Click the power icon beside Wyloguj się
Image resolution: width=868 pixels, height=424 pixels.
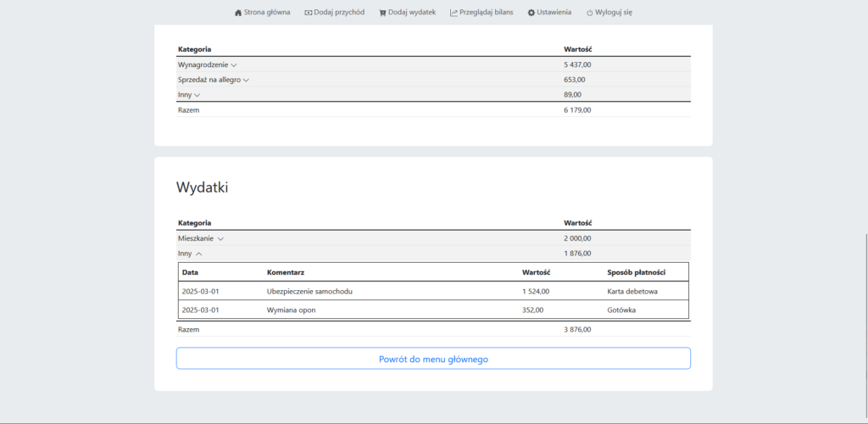click(x=589, y=13)
